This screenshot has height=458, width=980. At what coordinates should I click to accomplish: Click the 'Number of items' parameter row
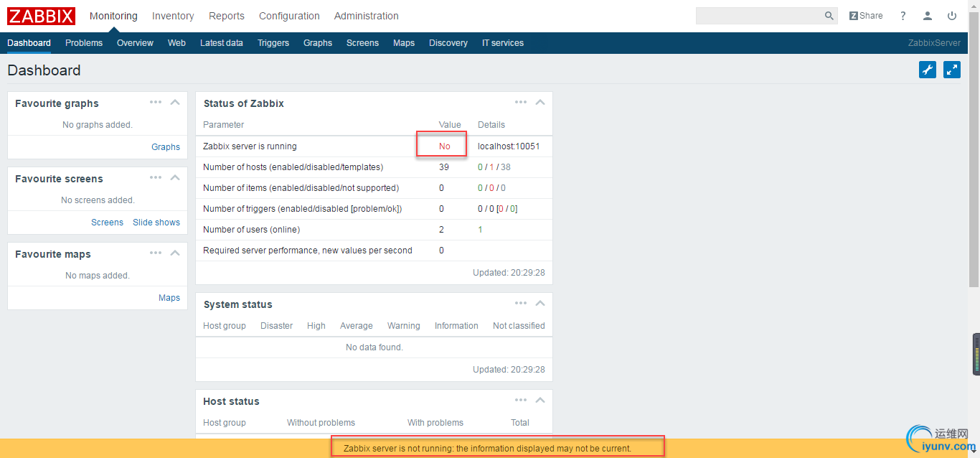tap(374, 188)
